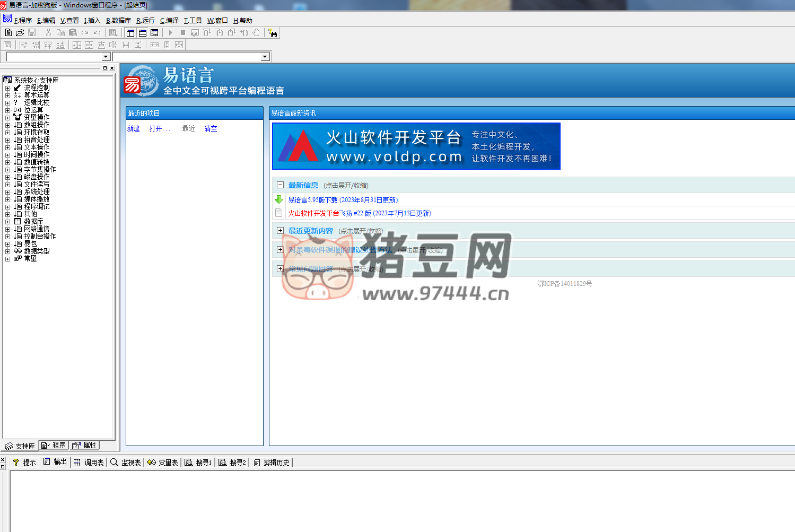Select 系统核心支持库 root item
The image size is (795, 532).
(36, 81)
